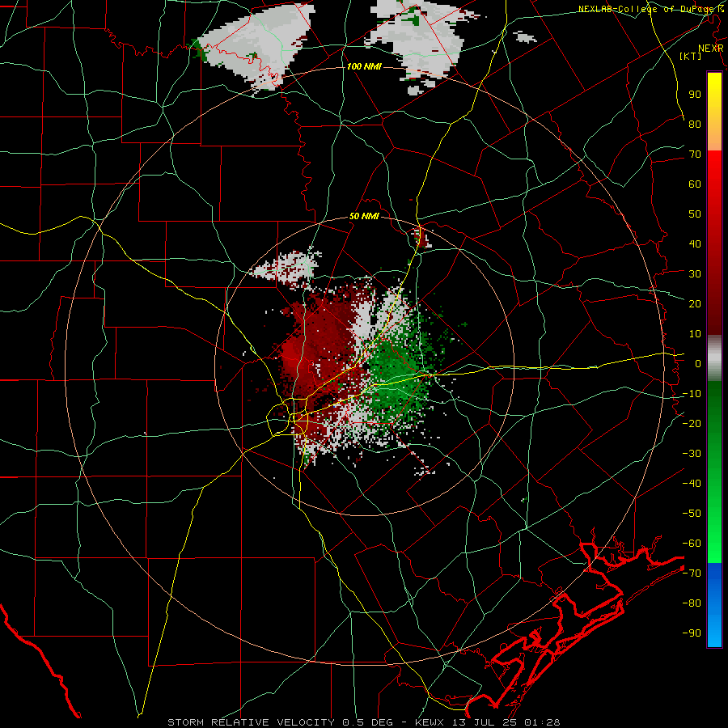Click the "[KT]" units label

point(691,56)
